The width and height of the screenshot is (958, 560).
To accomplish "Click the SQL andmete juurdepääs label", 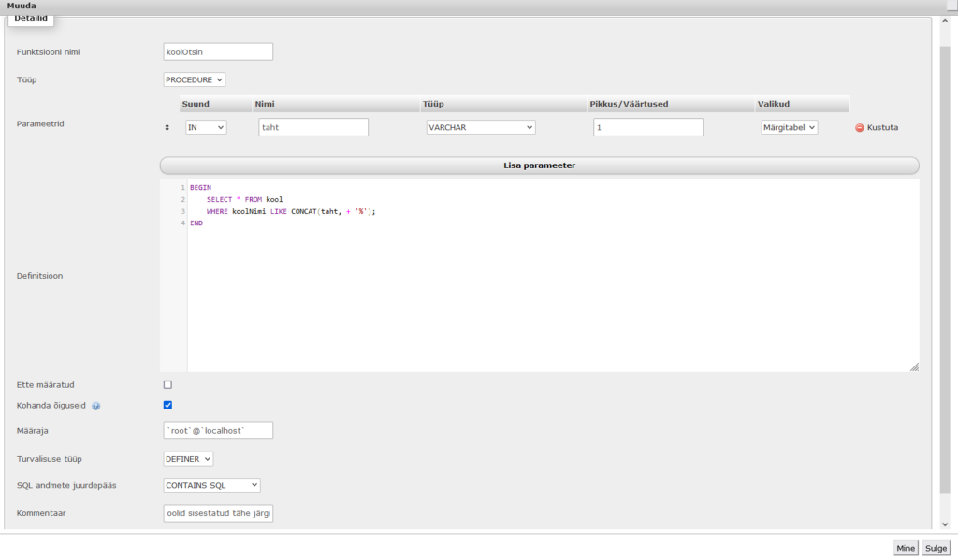I will pos(66,486).
